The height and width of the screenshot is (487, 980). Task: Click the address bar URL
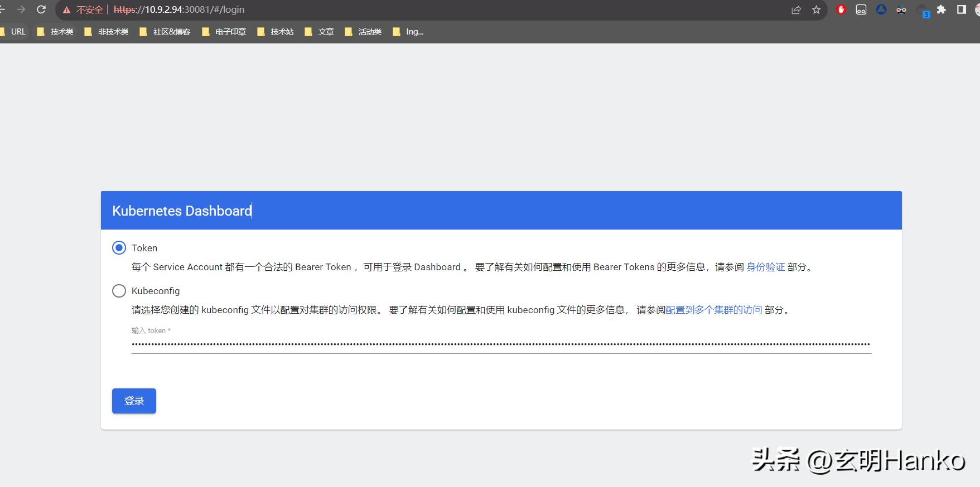point(179,9)
